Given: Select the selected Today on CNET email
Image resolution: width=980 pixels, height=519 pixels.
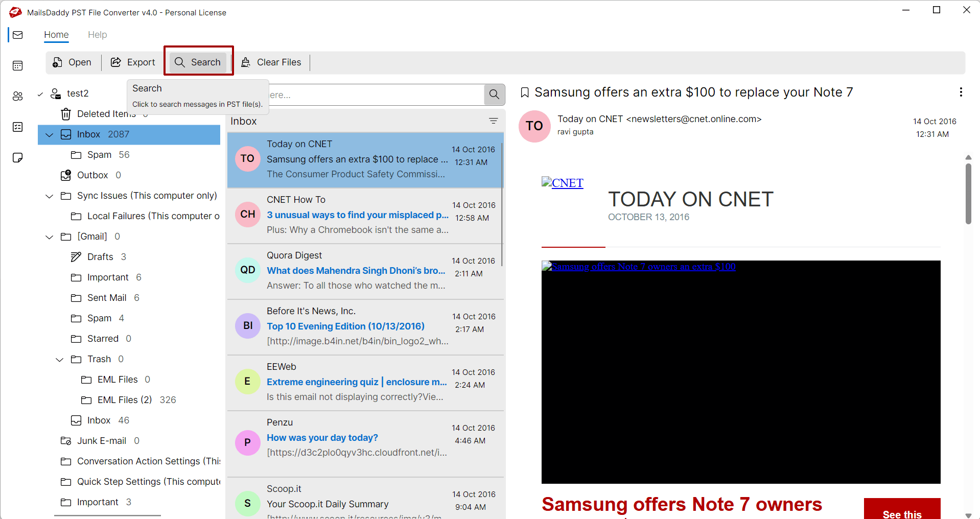Looking at the screenshot, I should [365, 160].
